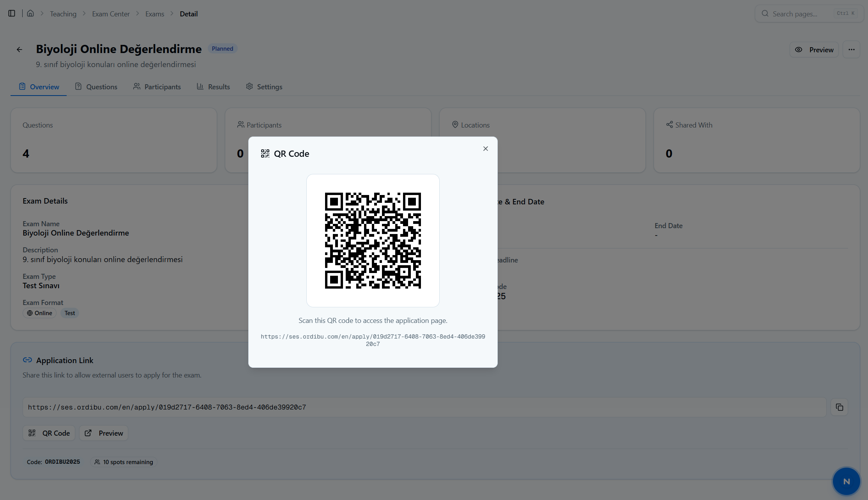The height and width of the screenshot is (500, 868).
Task: Click the Detail breadcrumb item
Action: [189, 14]
